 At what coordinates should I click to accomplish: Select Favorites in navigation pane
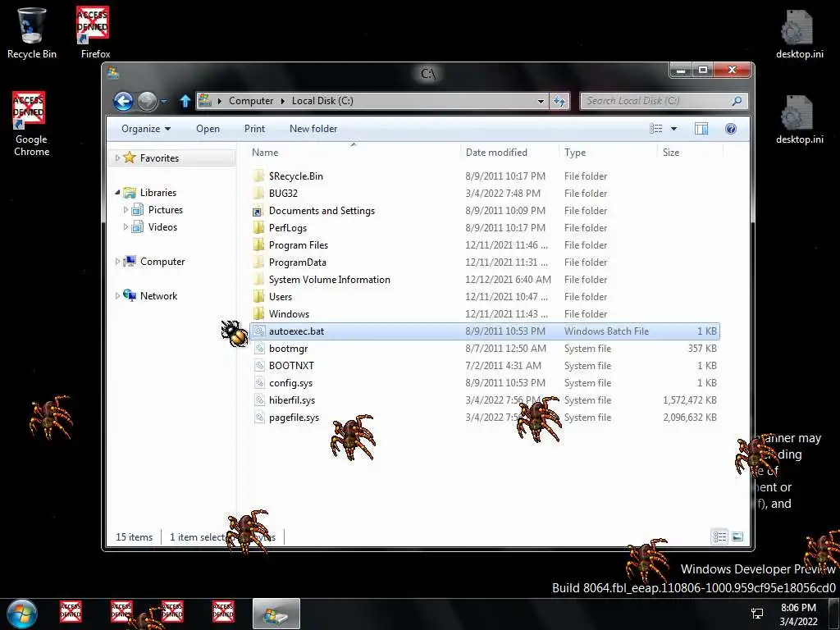[x=159, y=158]
